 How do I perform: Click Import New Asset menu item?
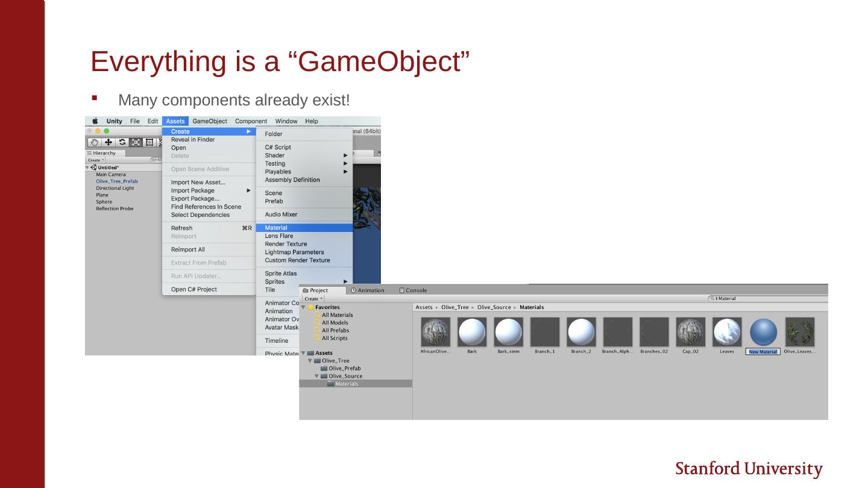click(x=209, y=183)
